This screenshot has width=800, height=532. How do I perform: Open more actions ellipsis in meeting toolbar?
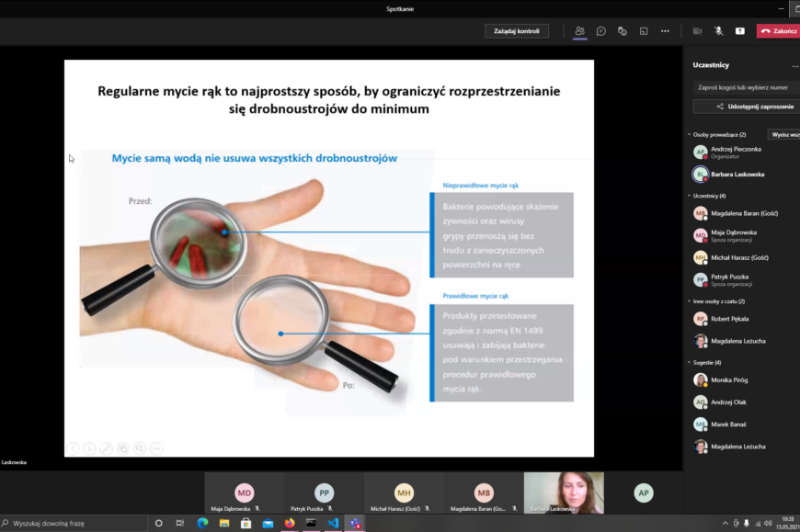(665, 31)
